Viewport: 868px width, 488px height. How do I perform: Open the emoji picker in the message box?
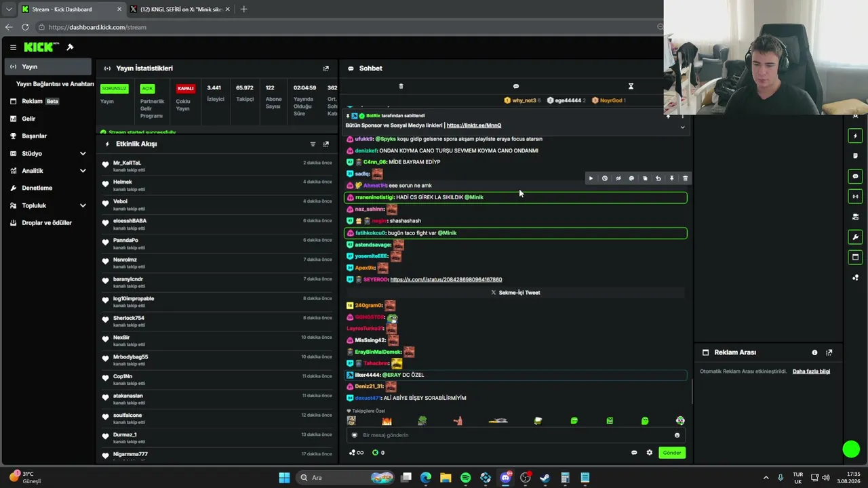point(677,435)
